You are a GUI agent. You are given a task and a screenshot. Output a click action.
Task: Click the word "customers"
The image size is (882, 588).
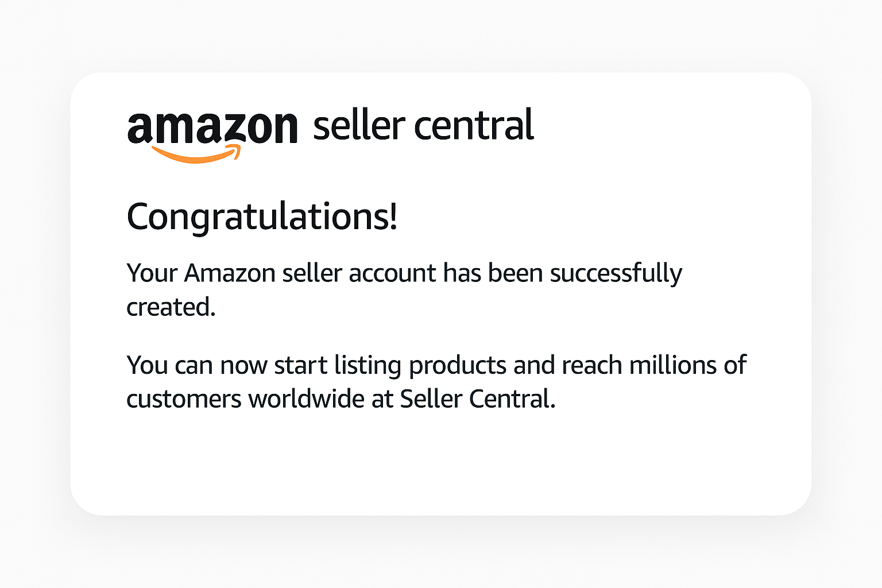[184, 399]
